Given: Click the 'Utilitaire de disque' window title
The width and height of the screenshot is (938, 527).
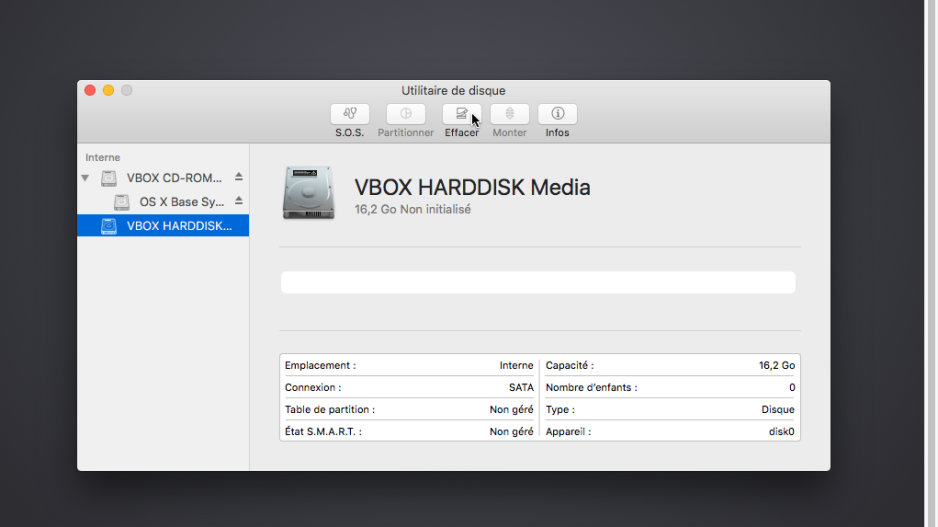Looking at the screenshot, I should point(453,90).
